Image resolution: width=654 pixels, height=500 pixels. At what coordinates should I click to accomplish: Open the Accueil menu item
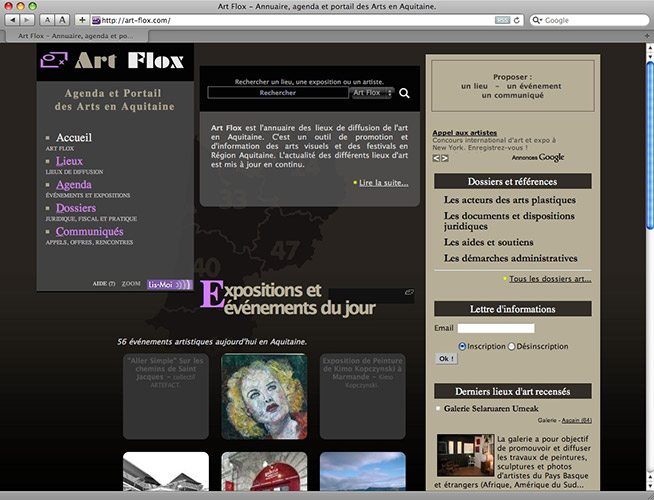pyautogui.click(x=74, y=138)
